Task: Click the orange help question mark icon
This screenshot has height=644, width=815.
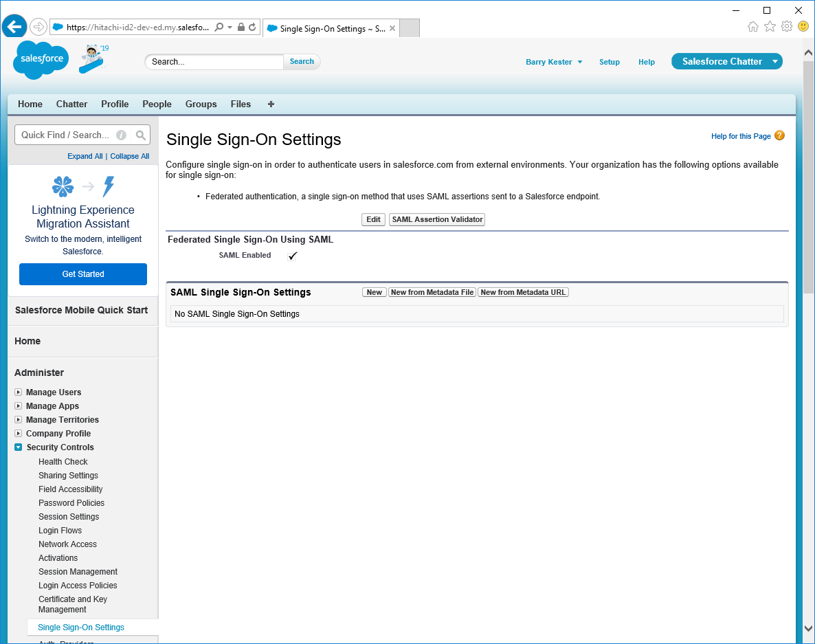Action: click(x=779, y=135)
